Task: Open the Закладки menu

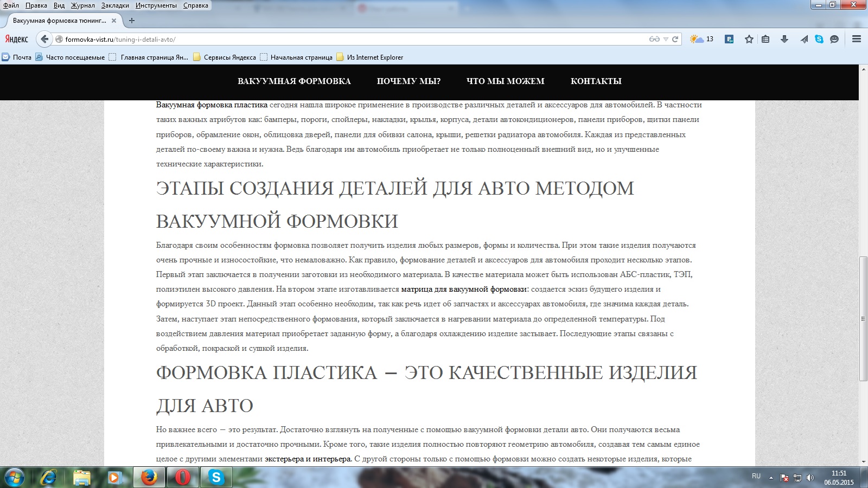Action: (x=115, y=5)
